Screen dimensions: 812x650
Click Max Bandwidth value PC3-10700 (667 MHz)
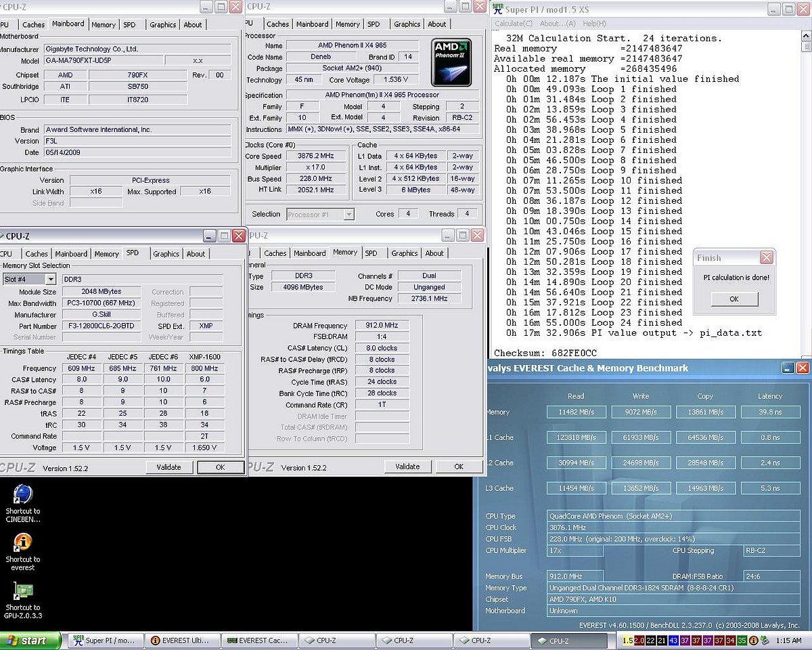(x=101, y=303)
